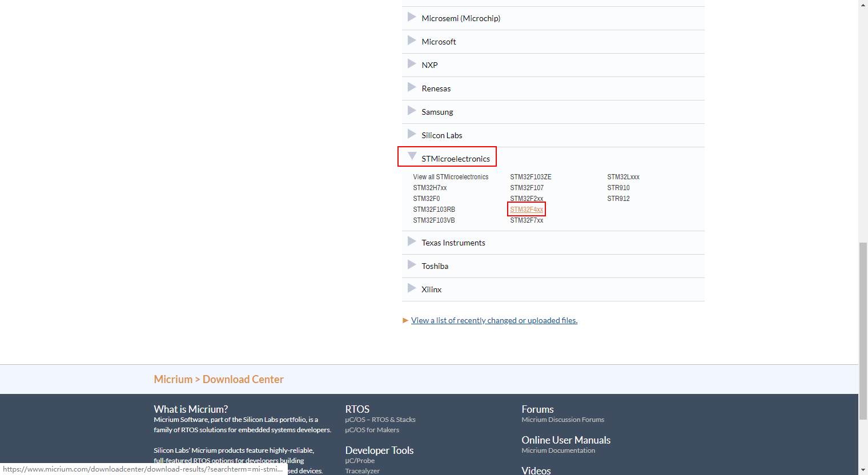This screenshot has width=868, height=475.
Task: View list of recently changed or uploaded files
Action: pos(494,320)
